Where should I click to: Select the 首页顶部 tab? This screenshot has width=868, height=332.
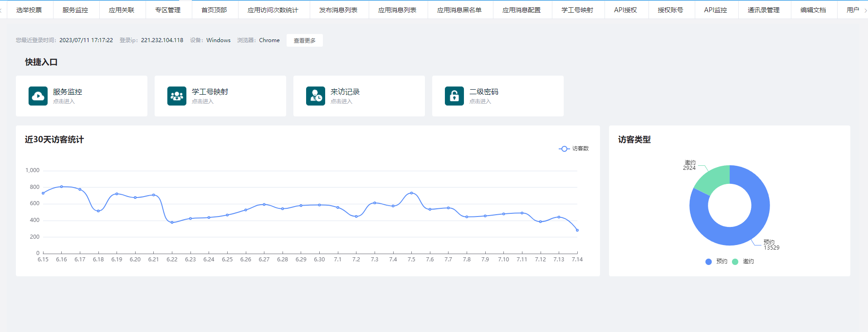tap(214, 10)
